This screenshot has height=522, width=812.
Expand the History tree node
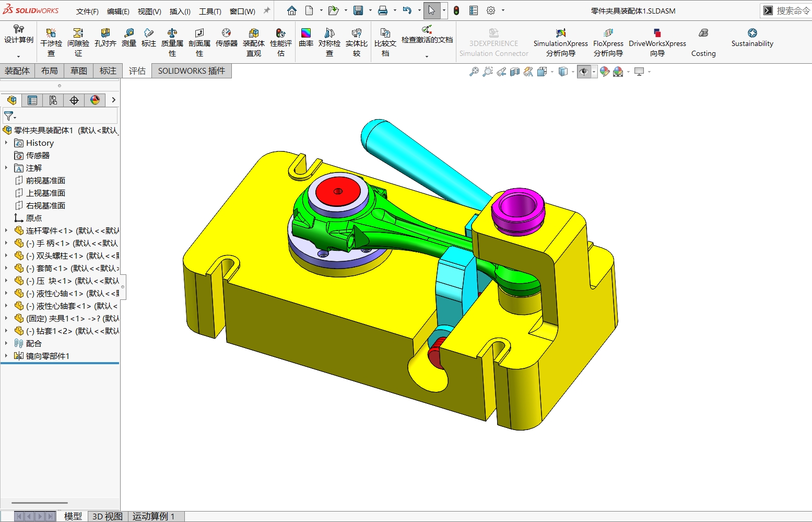point(6,143)
